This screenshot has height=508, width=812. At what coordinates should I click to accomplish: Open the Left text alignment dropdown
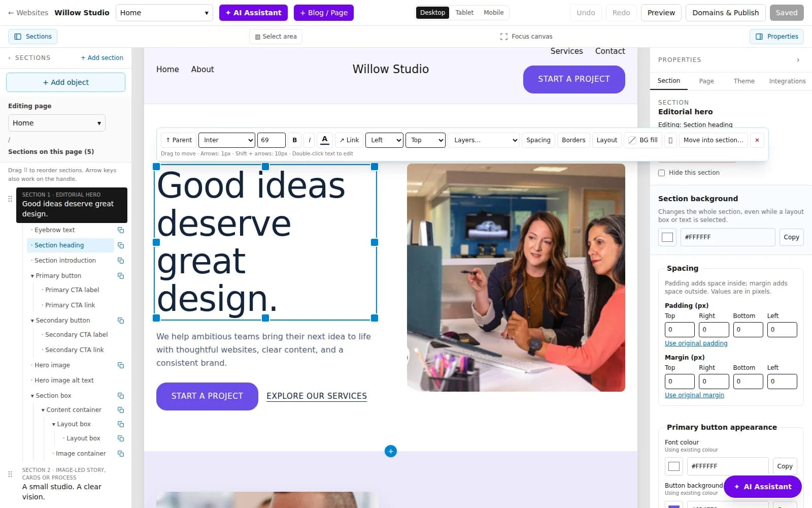384,140
